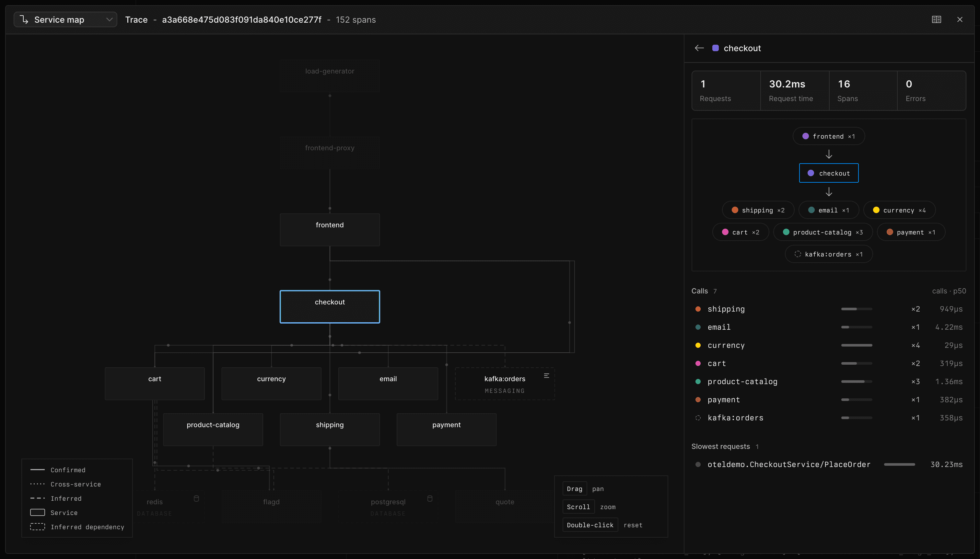The height and width of the screenshot is (559, 980).
Task: Select the cart node on the map
Action: (x=155, y=383)
